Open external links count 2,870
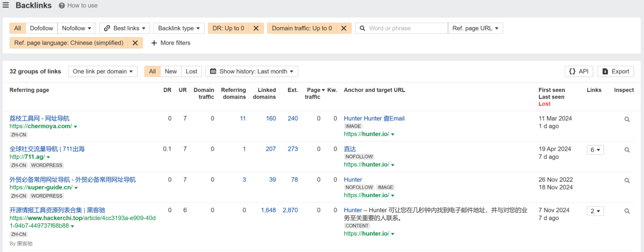 point(290,210)
